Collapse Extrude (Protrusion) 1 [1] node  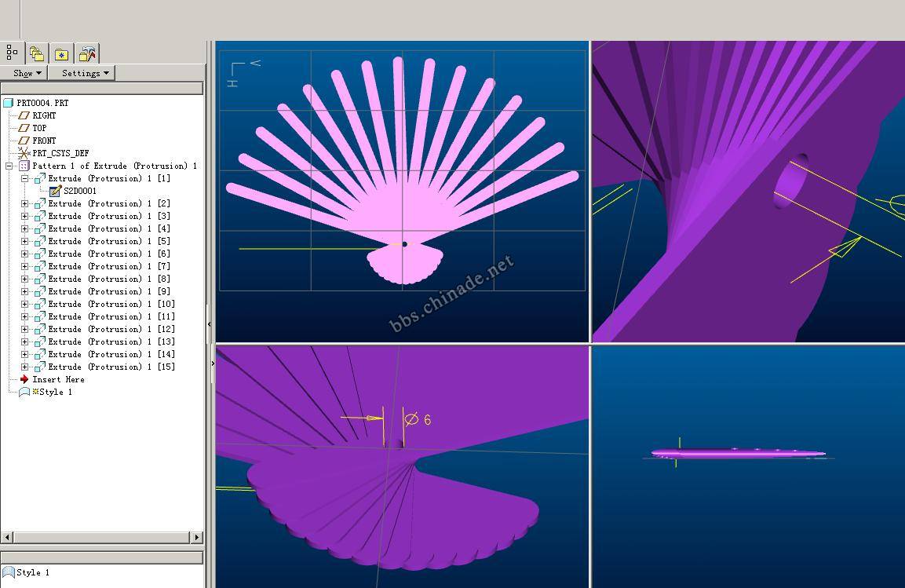click(x=25, y=178)
